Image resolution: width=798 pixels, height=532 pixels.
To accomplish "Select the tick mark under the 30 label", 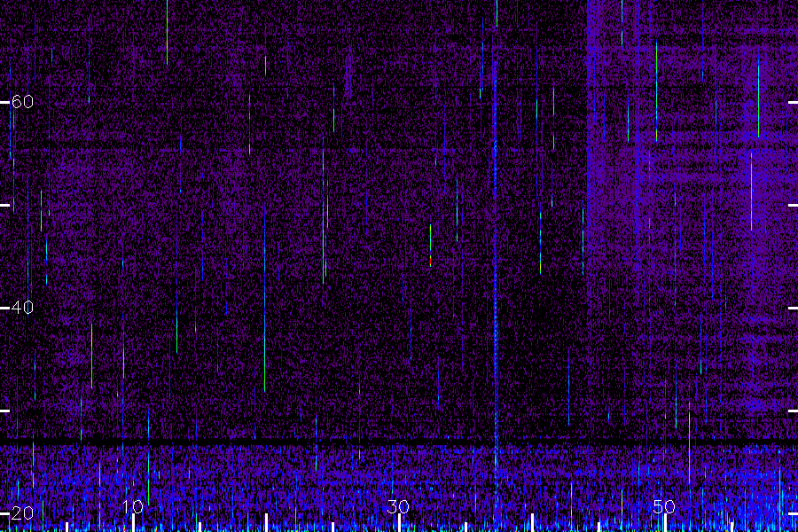I will tap(399, 523).
